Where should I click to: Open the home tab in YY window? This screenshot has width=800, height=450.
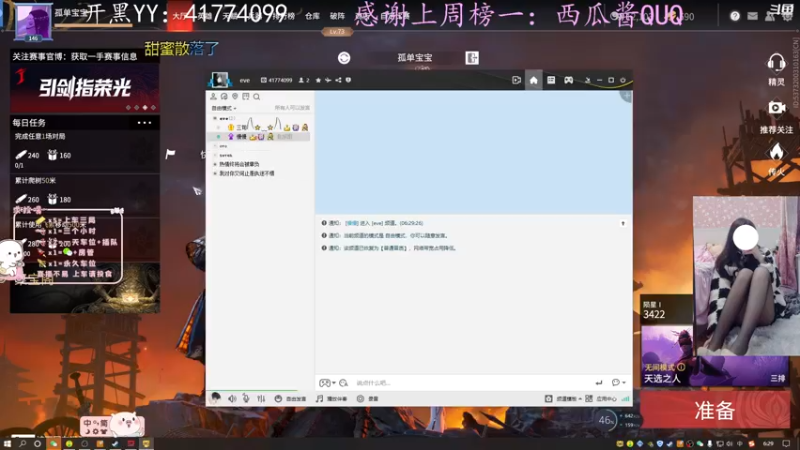tap(533, 80)
